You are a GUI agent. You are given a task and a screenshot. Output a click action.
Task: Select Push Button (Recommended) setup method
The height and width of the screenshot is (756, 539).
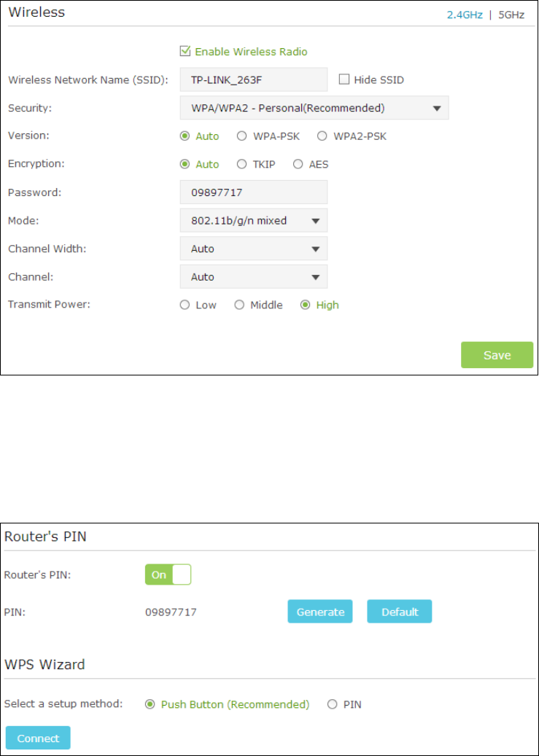click(x=150, y=705)
